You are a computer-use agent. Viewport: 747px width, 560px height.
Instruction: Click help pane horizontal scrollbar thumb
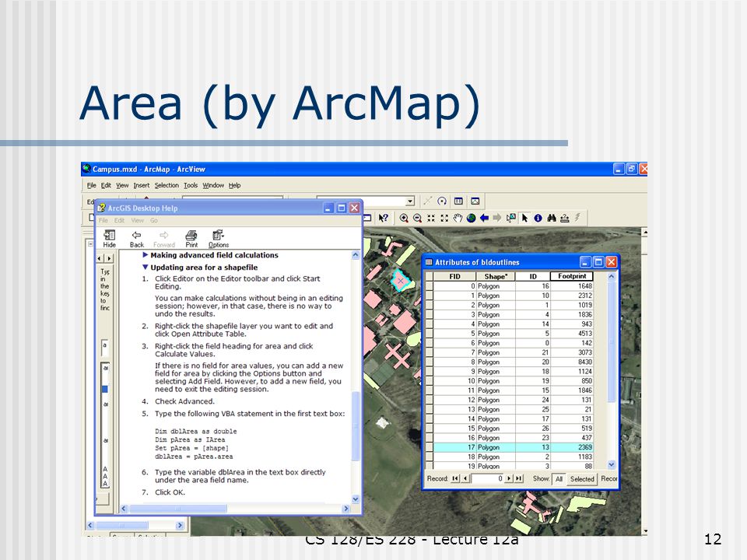pyautogui.click(x=177, y=509)
